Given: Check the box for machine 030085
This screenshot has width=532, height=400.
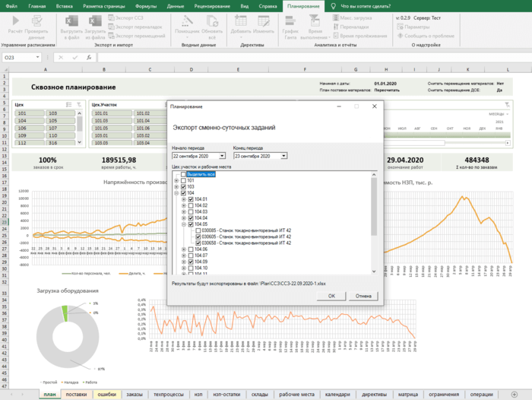Looking at the screenshot, I should [198, 230].
